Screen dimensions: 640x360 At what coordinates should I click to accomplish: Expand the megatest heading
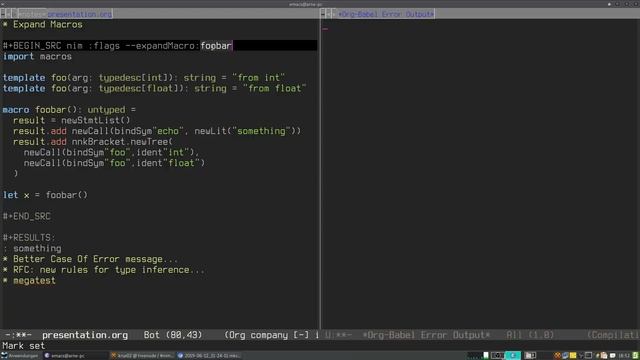click(x=29, y=280)
